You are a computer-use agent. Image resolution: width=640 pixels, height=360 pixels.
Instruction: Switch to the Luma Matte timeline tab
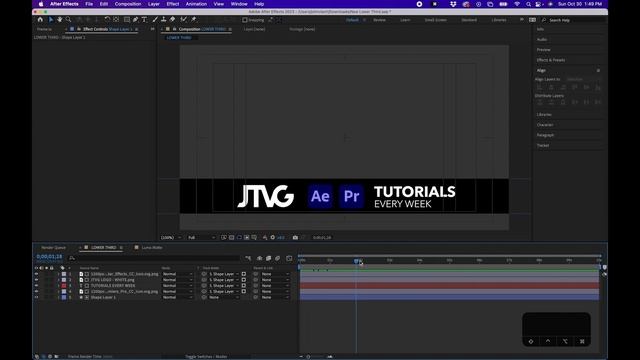tap(152, 247)
